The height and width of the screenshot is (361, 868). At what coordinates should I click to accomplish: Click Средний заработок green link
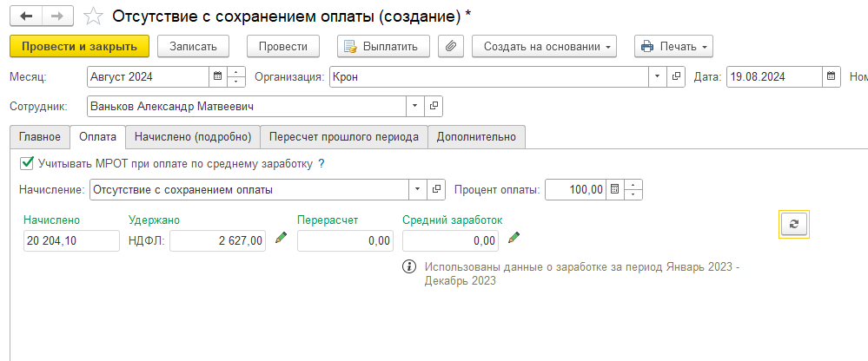click(453, 220)
